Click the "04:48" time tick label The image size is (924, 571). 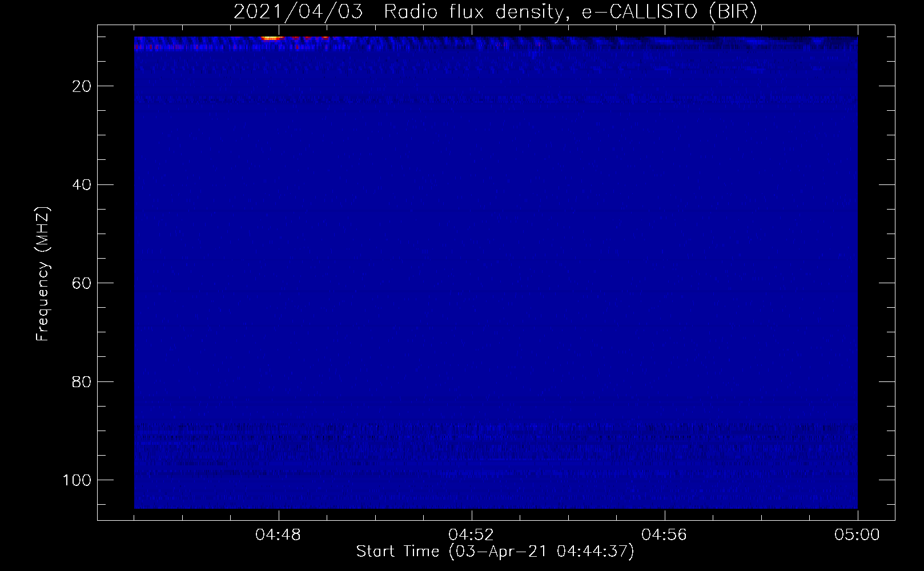pos(279,535)
